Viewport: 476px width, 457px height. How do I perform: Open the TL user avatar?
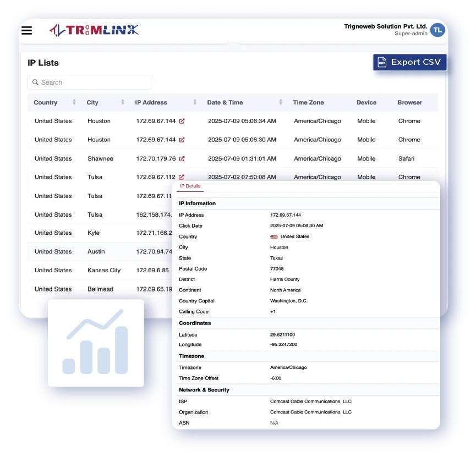[x=437, y=30]
